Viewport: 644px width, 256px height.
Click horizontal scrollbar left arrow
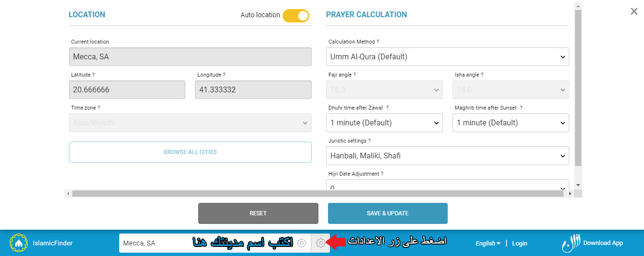pos(68,194)
